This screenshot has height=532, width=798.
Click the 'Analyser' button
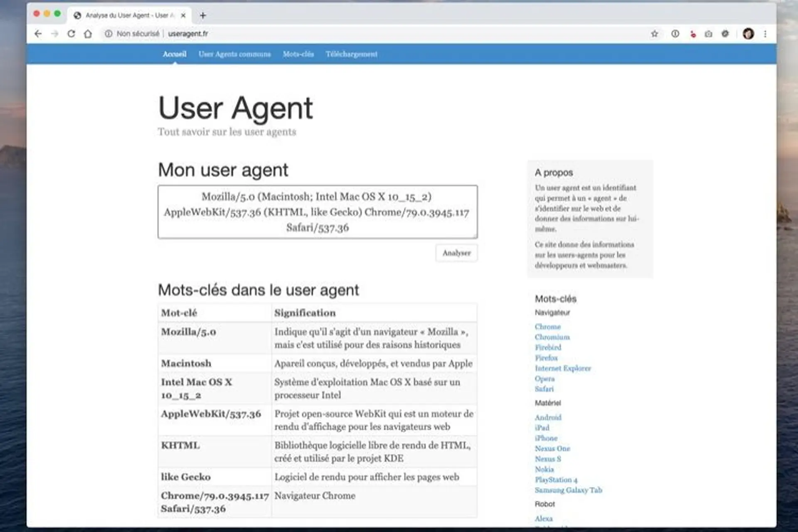click(x=456, y=253)
